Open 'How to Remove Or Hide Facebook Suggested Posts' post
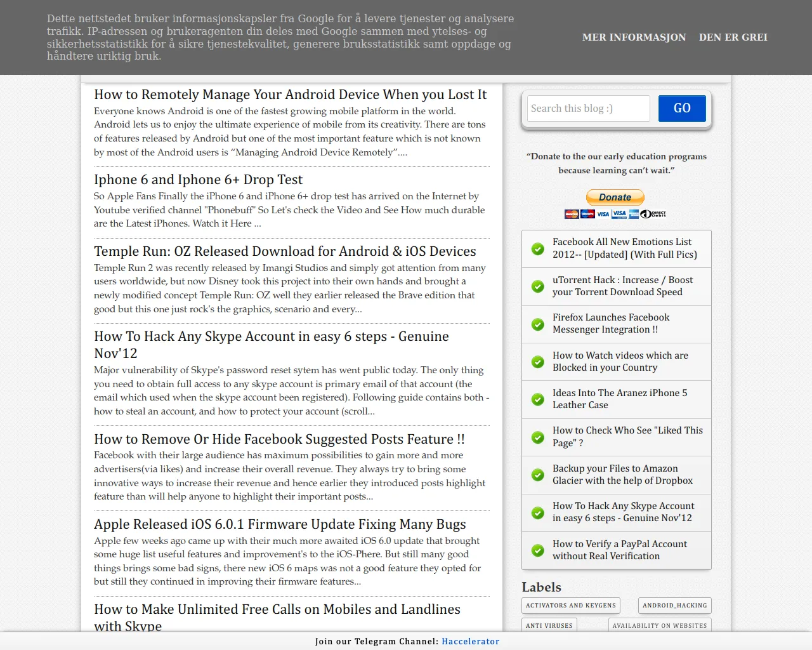The image size is (812, 650). tap(279, 439)
